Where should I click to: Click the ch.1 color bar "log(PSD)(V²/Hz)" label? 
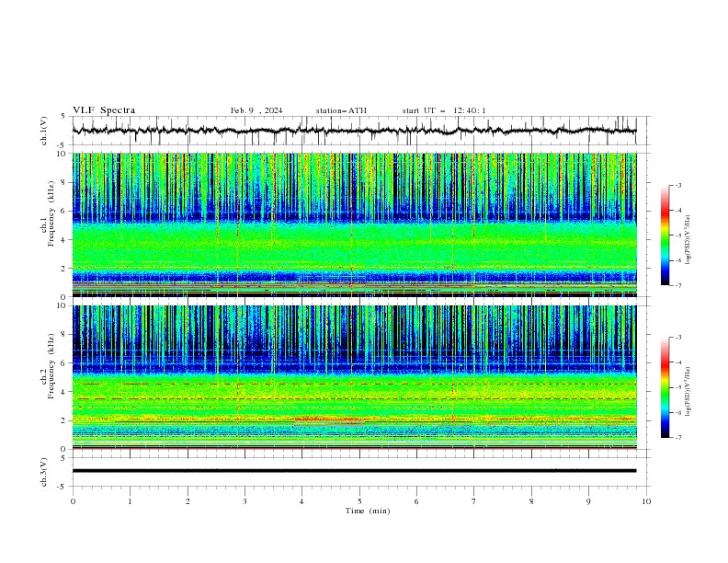[688, 240]
